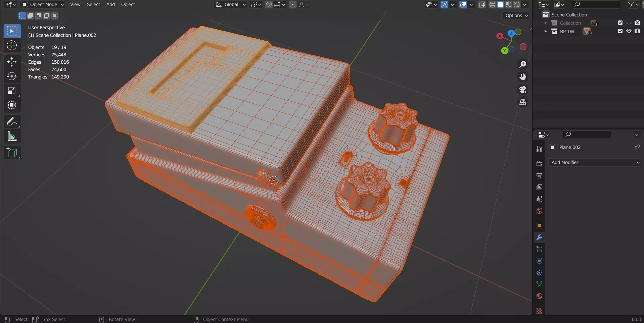Screen dimensions: 644x323
Task: Open the Particles properties tab
Action: (539, 249)
